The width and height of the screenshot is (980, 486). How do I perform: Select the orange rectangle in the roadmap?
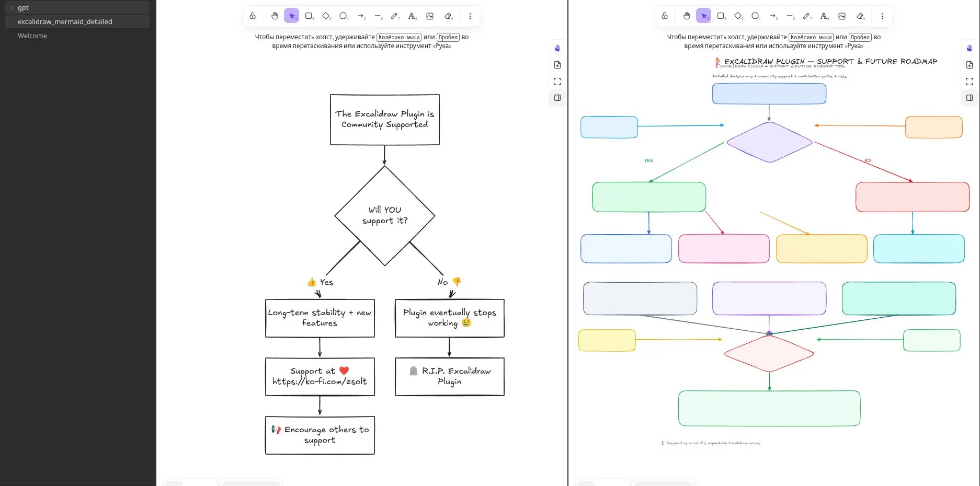(x=934, y=127)
